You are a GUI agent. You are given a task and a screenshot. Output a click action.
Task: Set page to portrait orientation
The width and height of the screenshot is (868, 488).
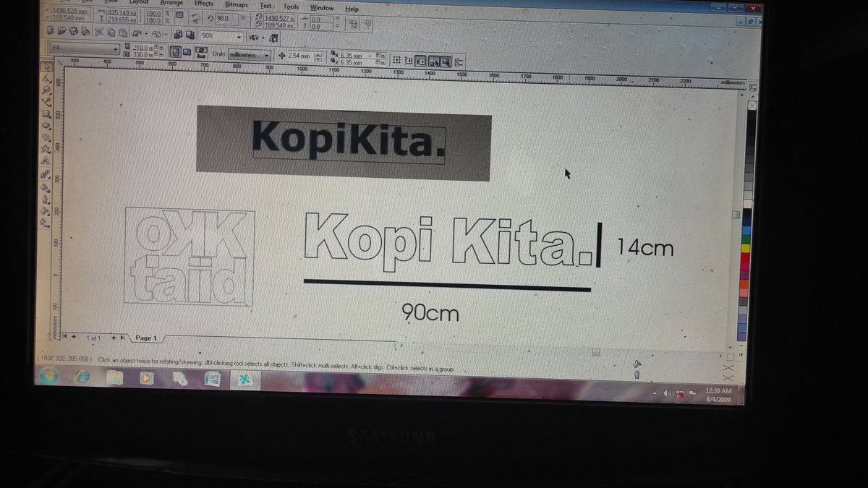click(x=175, y=53)
